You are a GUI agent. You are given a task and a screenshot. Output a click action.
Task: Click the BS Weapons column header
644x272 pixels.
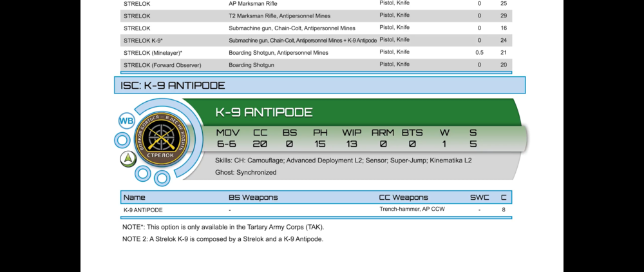253,197
